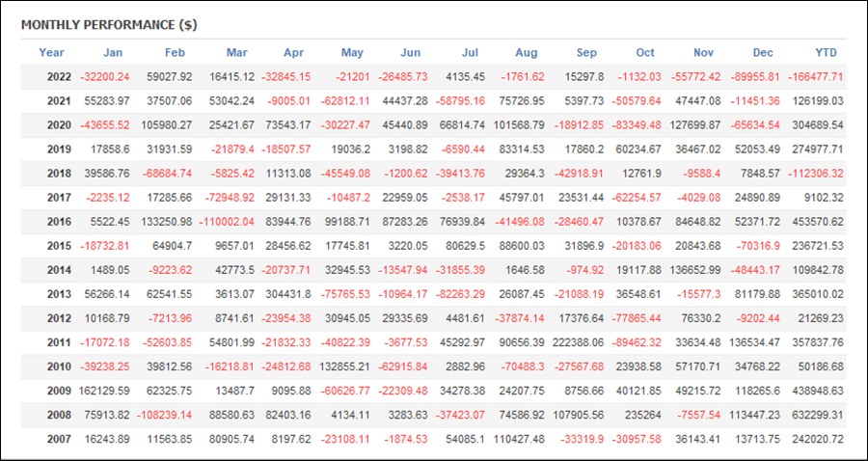Select the 2013 year row label
Viewport: 868px width, 461px height.
click(59, 294)
